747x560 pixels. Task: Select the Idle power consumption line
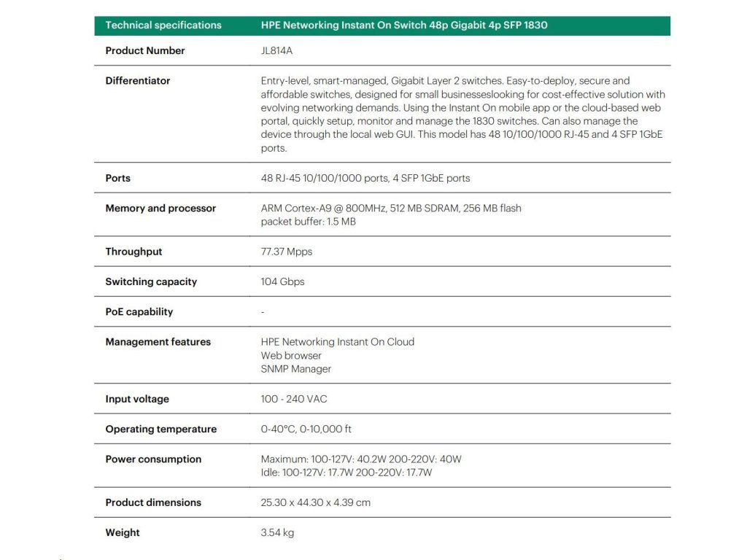tap(347, 472)
